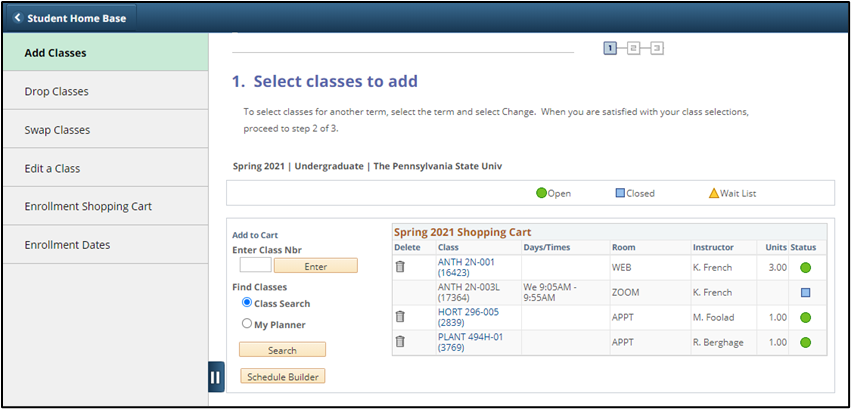Click the Enter button
851x409 pixels.
click(x=316, y=266)
